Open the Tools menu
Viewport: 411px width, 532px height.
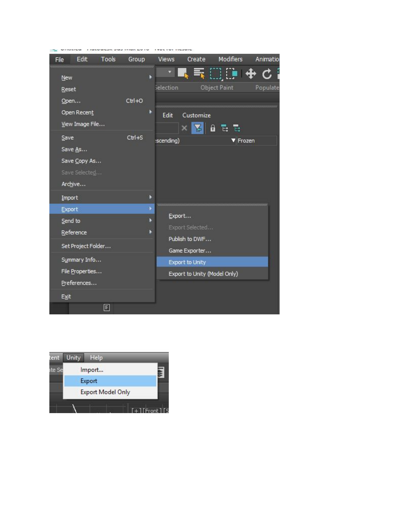click(x=108, y=59)
